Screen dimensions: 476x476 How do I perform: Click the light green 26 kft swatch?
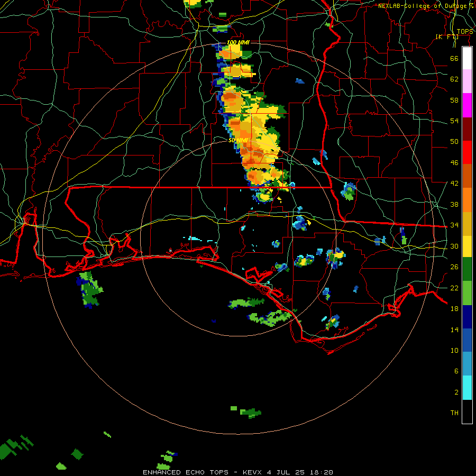467,293
